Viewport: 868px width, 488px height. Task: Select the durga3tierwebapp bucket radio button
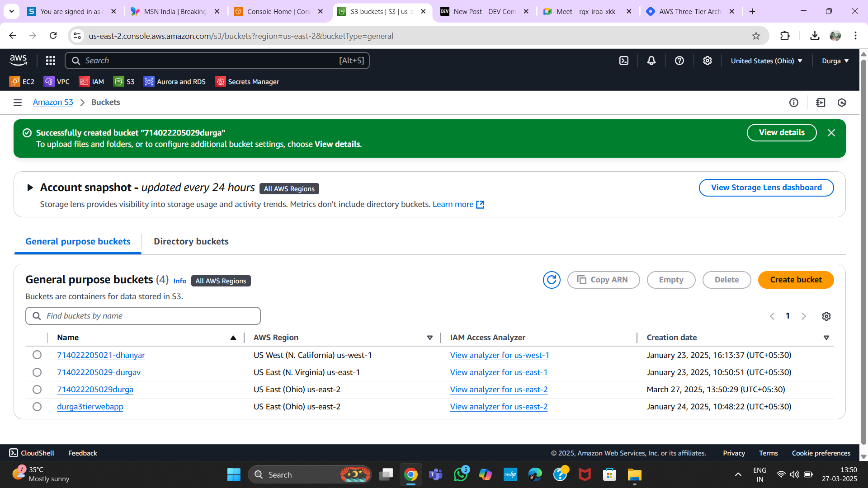click(37, 406)
